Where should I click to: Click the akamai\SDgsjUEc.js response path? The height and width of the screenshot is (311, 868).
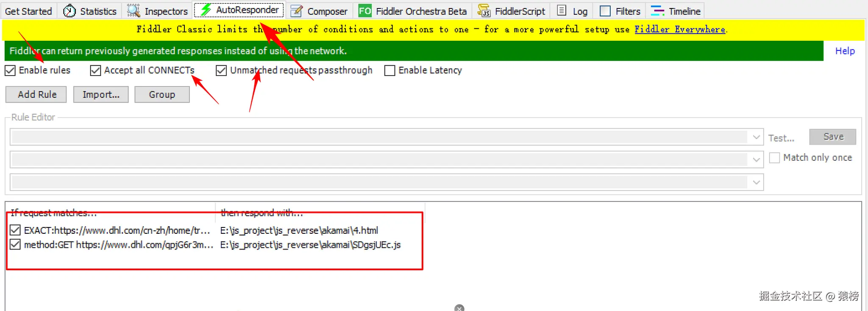(x=310, y=245)
